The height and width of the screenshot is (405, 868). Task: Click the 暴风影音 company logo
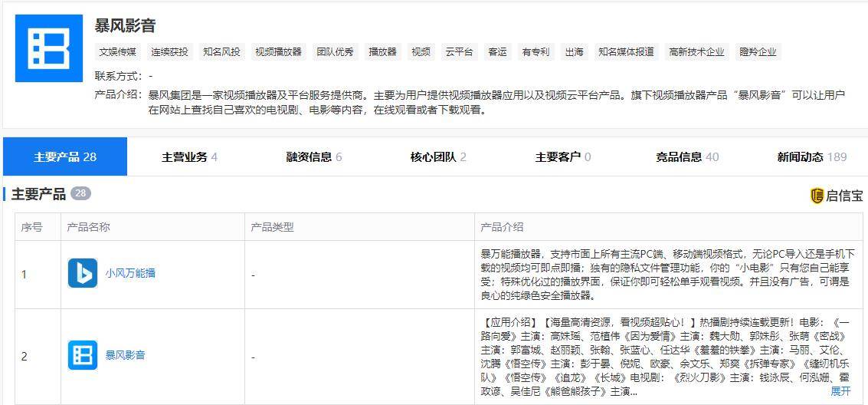point(49,48)
